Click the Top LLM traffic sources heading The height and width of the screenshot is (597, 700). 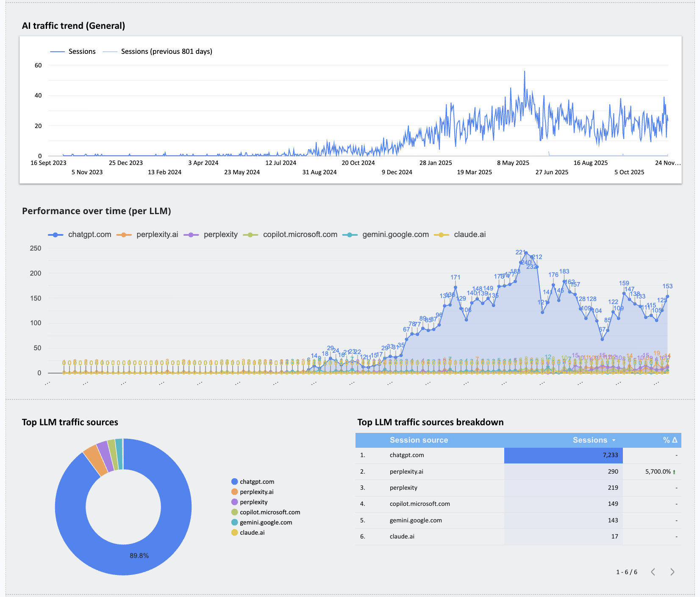click(70, 422)
